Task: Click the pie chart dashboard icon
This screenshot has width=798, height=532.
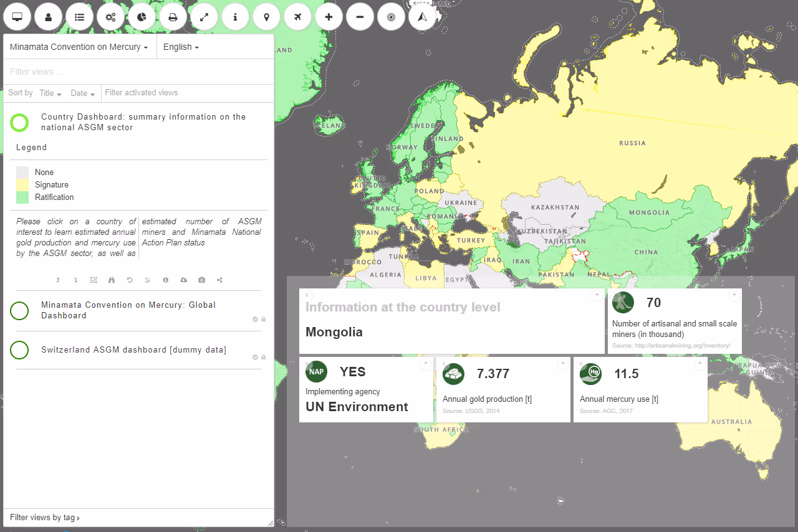Action: click(x=142, y=17)
